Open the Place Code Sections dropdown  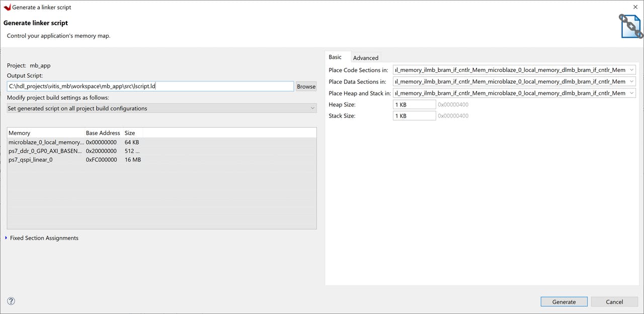(x=514, y=70)
